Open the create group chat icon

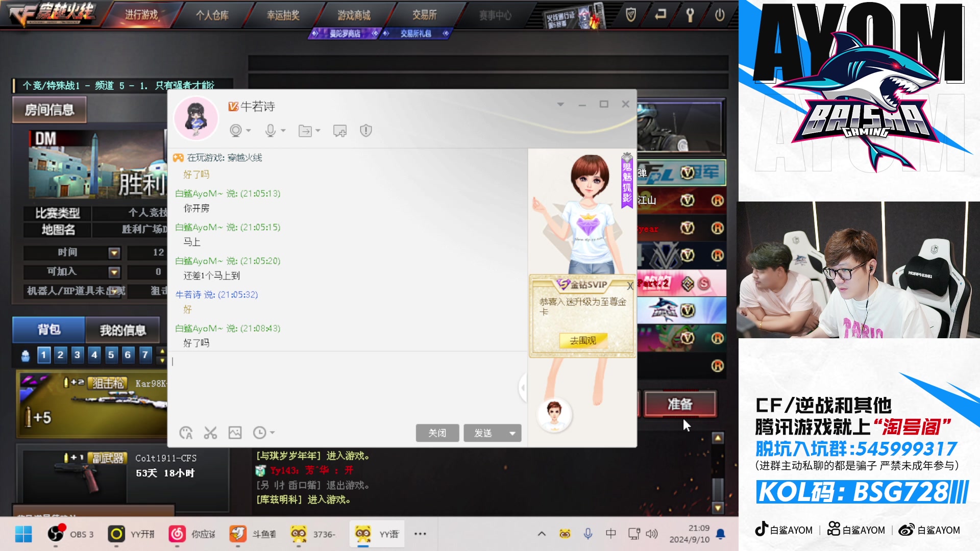[340, 131]
